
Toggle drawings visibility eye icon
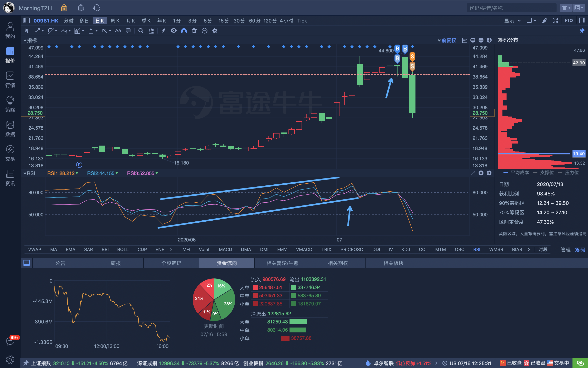(174, 31)
